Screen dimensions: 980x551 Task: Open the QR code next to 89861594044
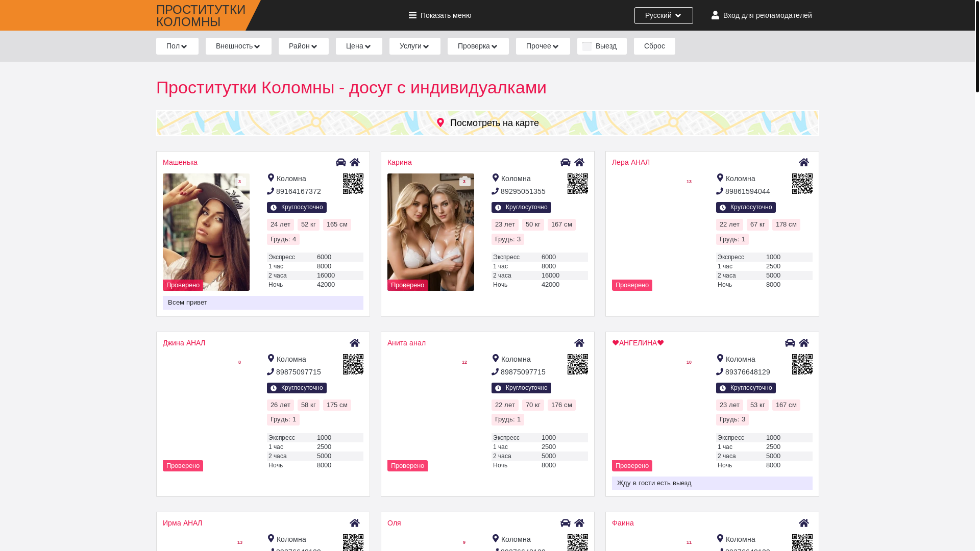[802, 184]
